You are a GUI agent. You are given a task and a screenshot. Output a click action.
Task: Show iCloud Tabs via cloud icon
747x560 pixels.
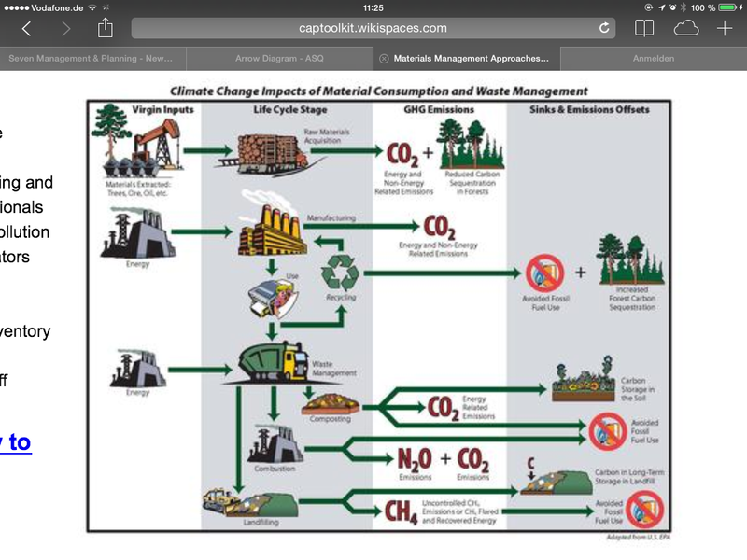pos(686,29)
